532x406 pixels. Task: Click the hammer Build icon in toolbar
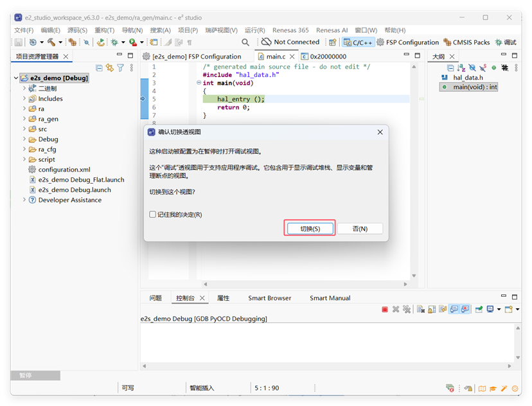51,42
